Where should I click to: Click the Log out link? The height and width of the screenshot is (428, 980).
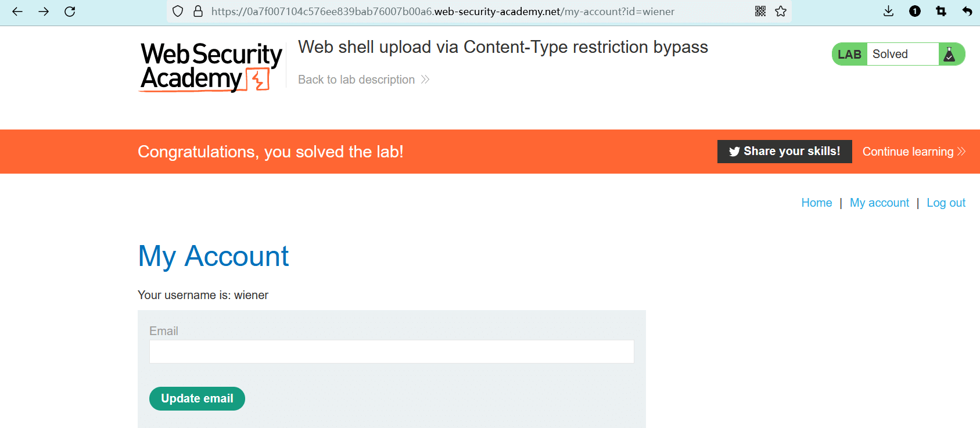[x=946, y=203]
